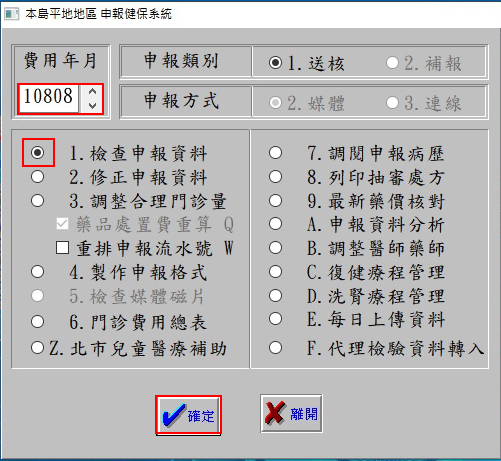This screenshot has width=501, height=461.
Task: Click the blue checkmark 確定 button
Action: click(188, 415)
